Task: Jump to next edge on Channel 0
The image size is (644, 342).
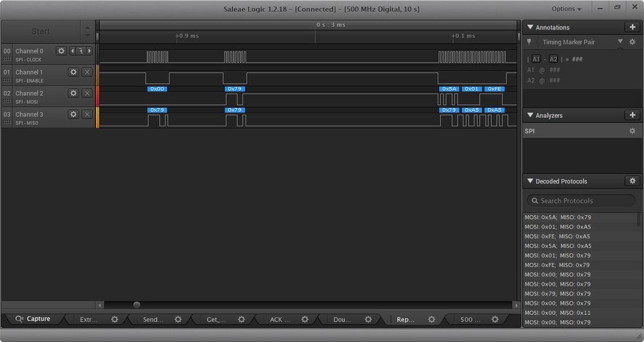Action: coord(89,51)
